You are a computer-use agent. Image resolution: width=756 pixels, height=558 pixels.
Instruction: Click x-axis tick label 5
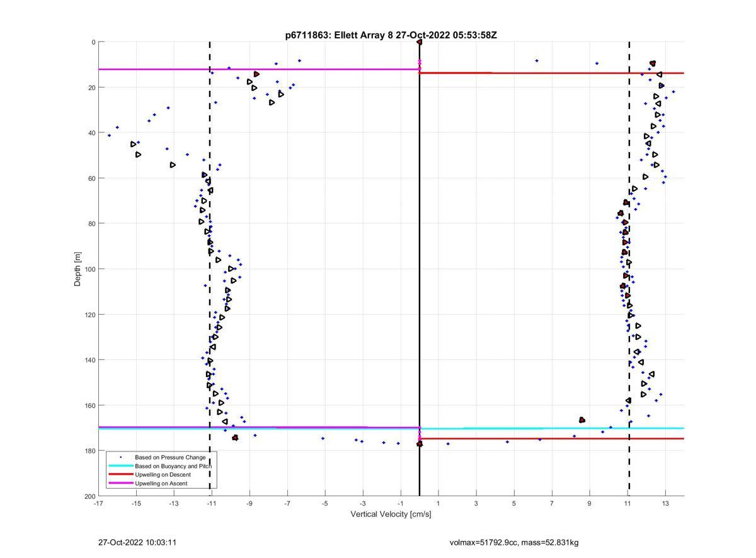click(x=514, y=503)
